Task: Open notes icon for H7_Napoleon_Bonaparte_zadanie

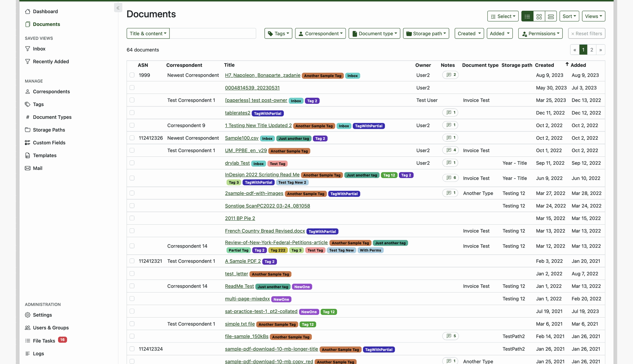Action: [x=450, y=75]
